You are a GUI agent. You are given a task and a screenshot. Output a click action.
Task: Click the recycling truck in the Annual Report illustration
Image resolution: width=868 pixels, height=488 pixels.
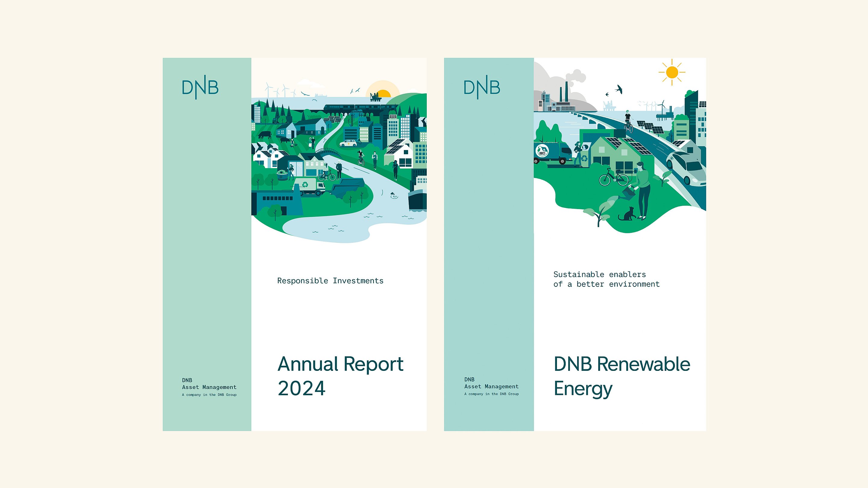(x=309, y=187)
